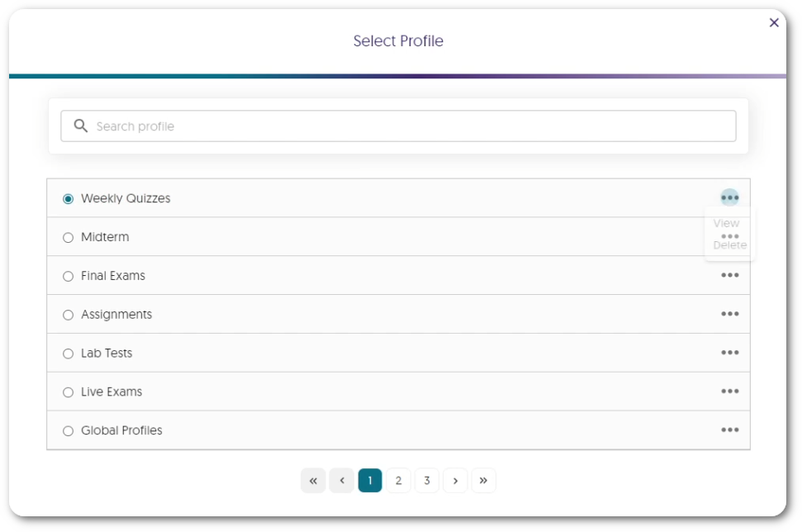Go back a page using the left chevron
Screen dimensions: 802x532
pyautogui.click(x=341, y=480)
